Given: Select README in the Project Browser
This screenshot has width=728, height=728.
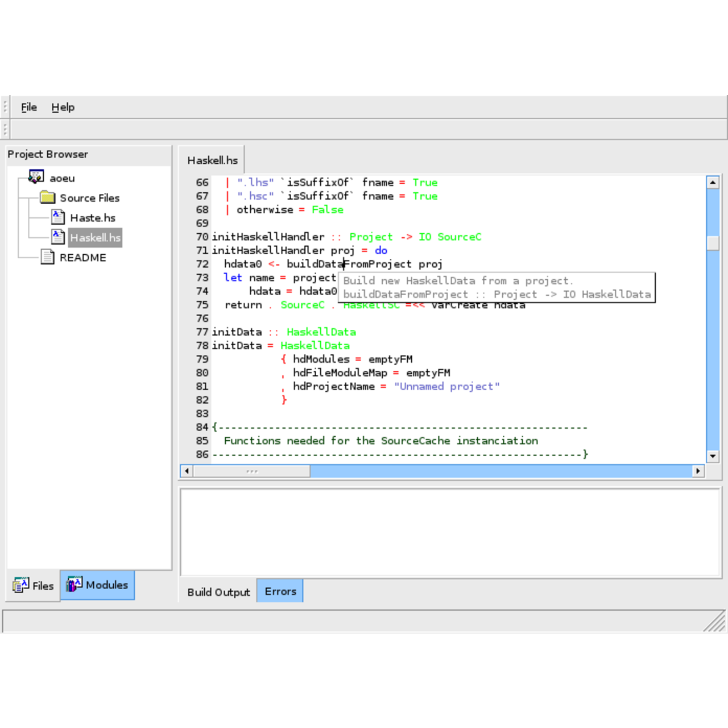Looking at the screenshot, I should 82,257.
